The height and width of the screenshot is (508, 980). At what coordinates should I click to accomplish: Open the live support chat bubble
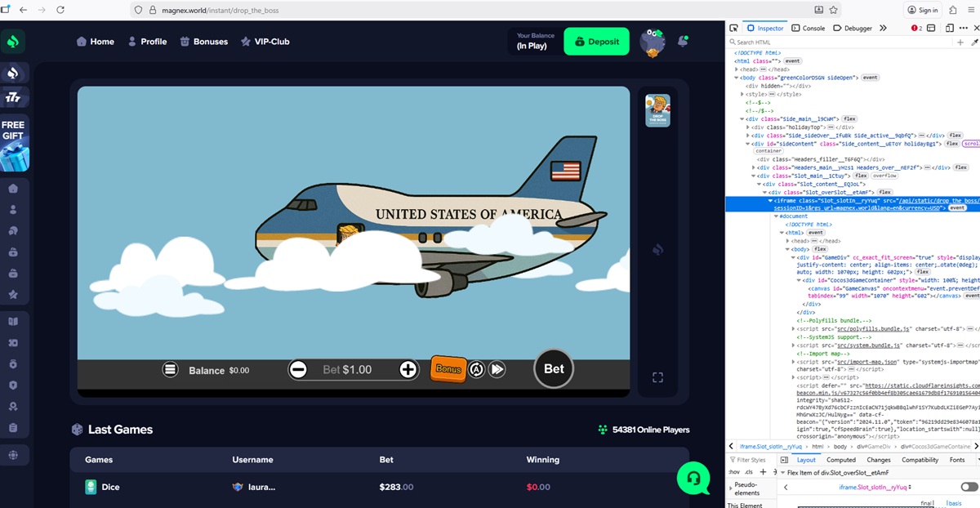693,478
